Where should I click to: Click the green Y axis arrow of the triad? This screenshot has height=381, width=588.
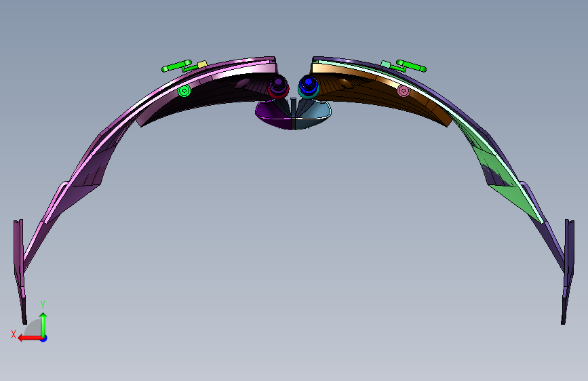pos(43,324)
